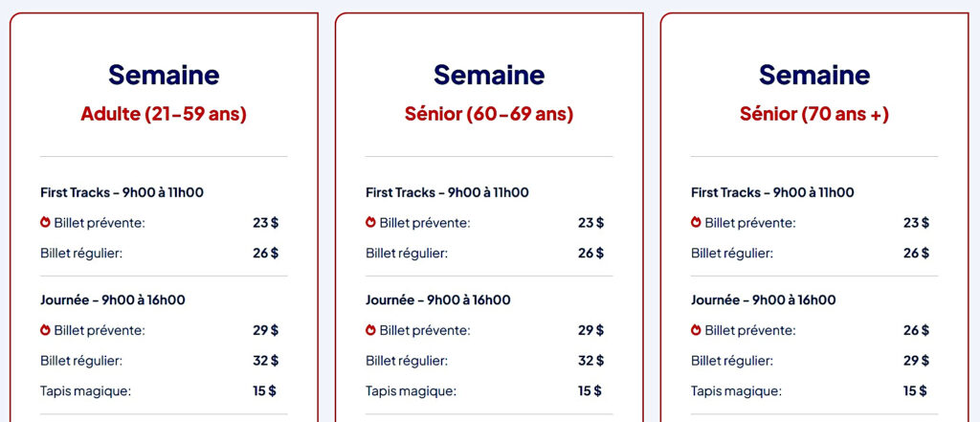Select the Sénior (70 ans +) heading
Screen dimensions: 980x422
(814, 114)
